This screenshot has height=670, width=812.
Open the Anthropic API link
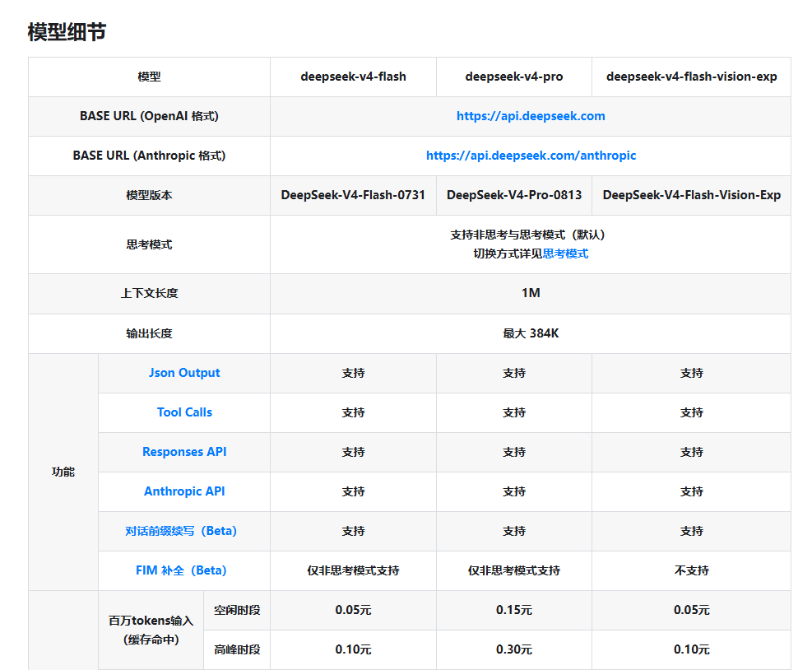184,491
